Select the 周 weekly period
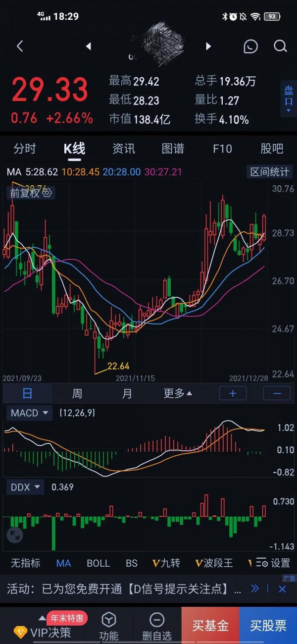Viewport: 297px width, 644px height. [77, 393]
